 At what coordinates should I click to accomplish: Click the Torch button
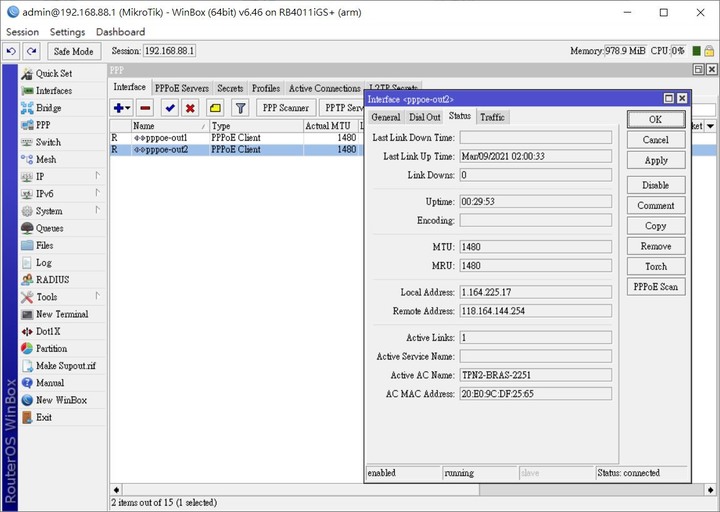point(656,266)
